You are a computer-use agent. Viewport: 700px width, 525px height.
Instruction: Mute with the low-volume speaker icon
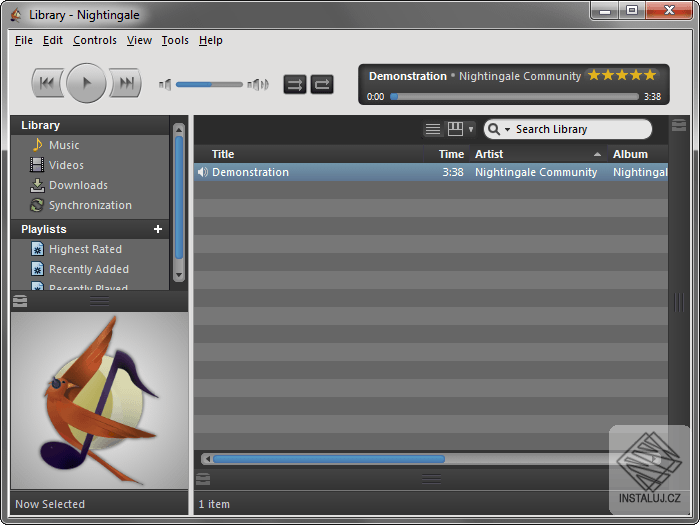coord(165,84)
